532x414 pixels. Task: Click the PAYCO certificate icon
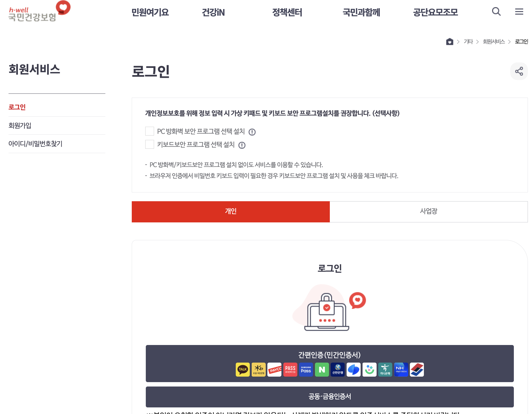[x=274, y=369]
